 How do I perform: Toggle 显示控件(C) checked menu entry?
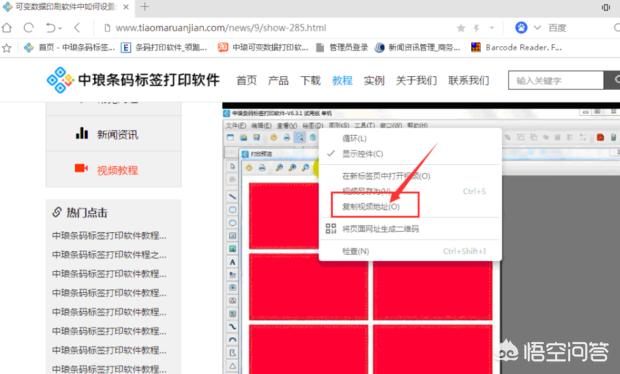[x=410, y=154]
